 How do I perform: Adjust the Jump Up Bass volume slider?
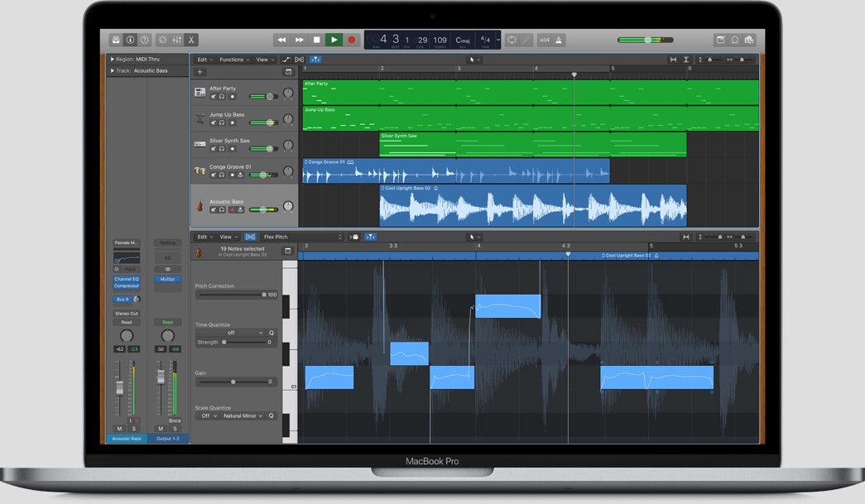point(264,122)
